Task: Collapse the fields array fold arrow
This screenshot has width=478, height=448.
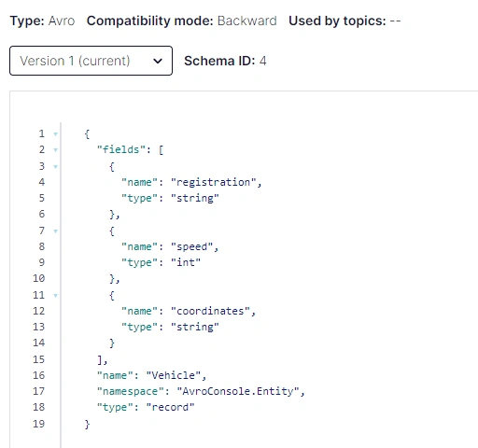Action: tap(55, 150)
